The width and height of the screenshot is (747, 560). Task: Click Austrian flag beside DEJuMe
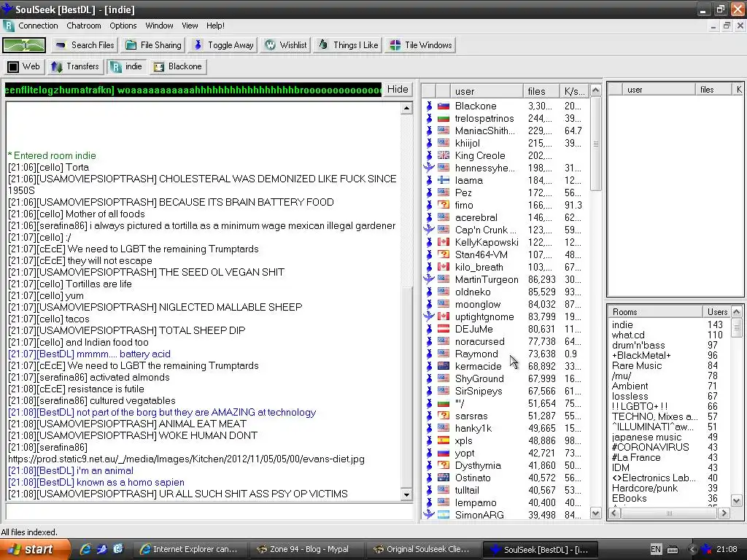(x=444, y=329)
